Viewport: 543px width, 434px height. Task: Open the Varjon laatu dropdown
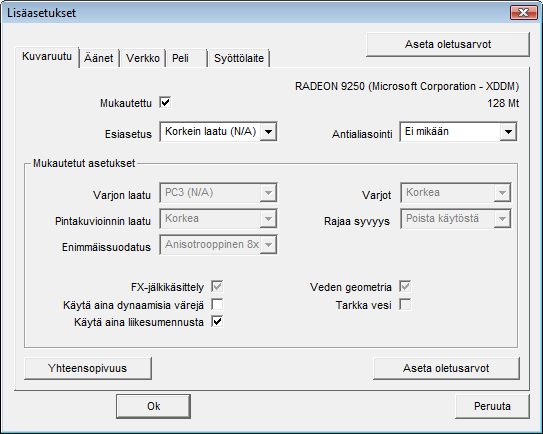218,193
